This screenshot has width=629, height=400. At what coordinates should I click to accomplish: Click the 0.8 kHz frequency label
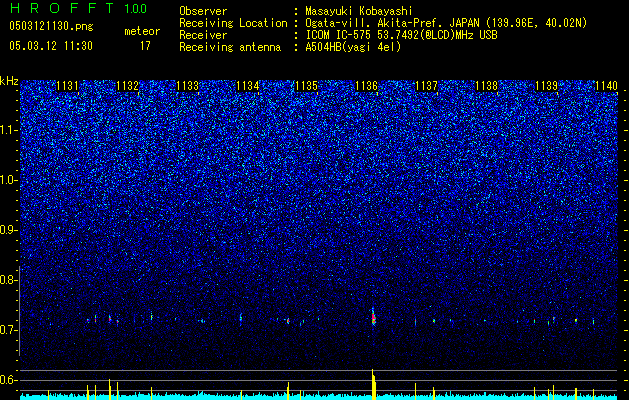coord(7,280)
